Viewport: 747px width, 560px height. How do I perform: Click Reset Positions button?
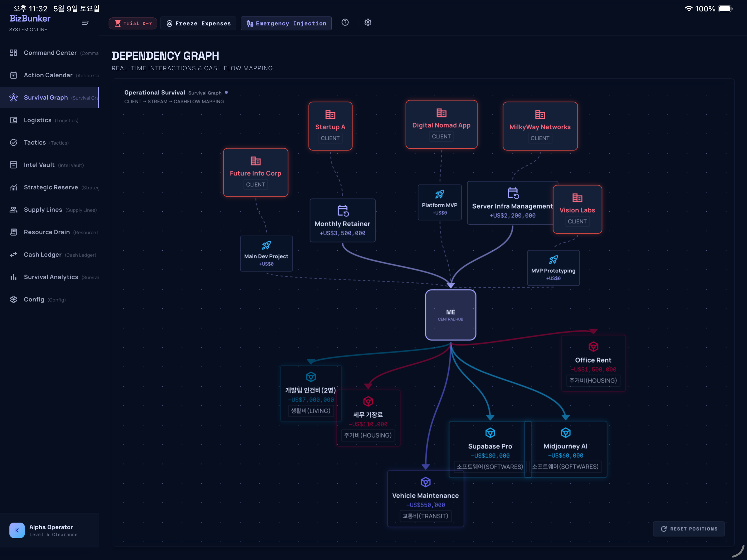click(x=689, y=529)
